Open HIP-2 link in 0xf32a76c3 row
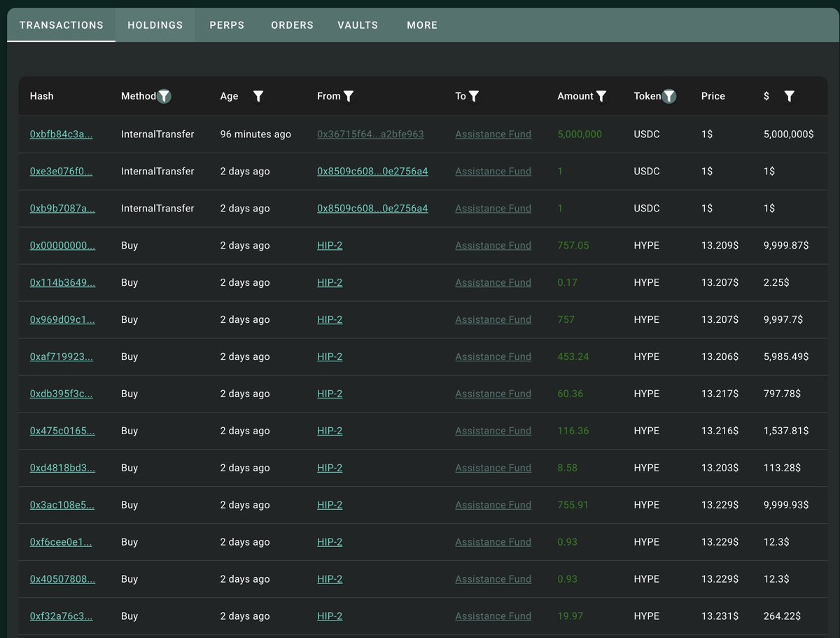The height and width of the screenshot is (638, 840). point(330,617)
